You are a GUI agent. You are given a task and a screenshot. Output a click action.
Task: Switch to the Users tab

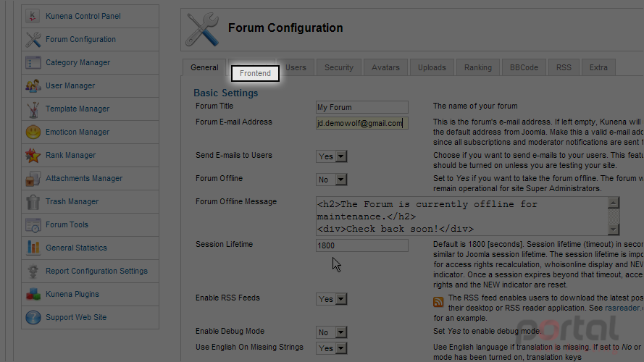(296, 67)
